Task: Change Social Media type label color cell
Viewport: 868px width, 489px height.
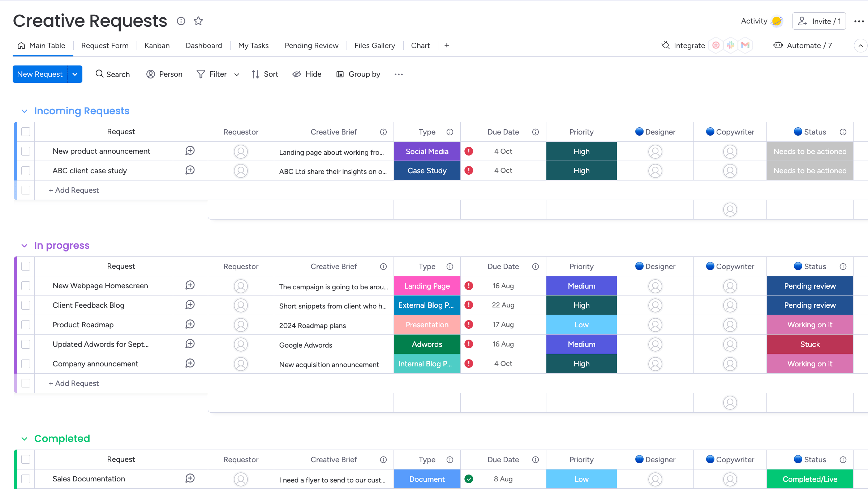Action: (x=427, y=151)
